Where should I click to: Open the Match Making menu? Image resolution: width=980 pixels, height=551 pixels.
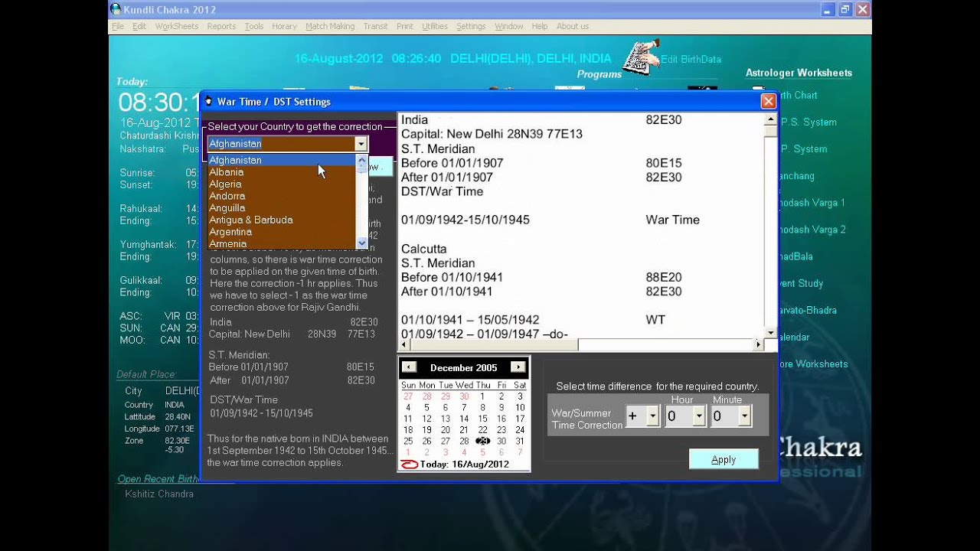pos(330,26)
